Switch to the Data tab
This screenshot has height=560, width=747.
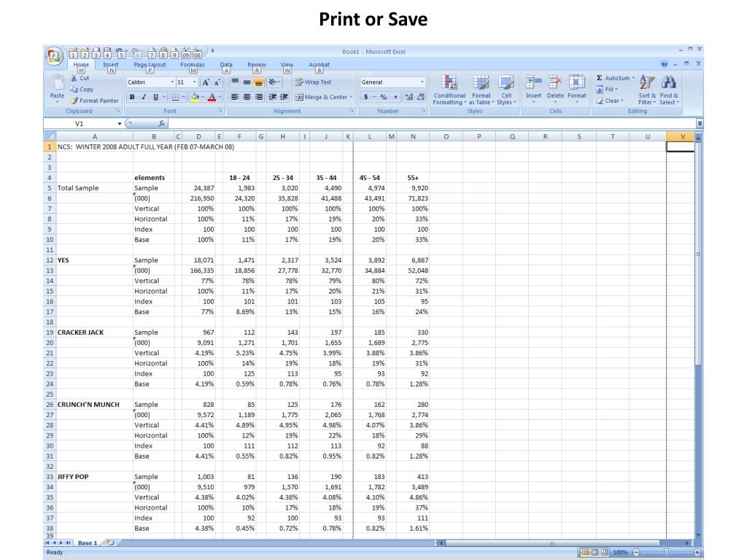coord(226,65)
